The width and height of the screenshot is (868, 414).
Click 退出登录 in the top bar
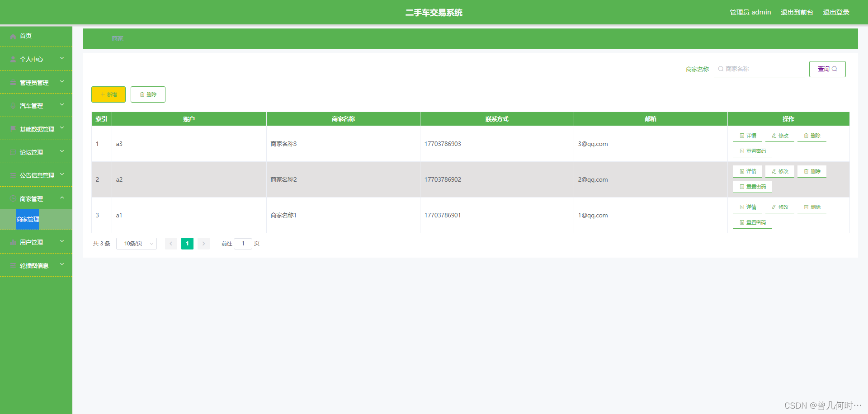[x=836, y=12]
